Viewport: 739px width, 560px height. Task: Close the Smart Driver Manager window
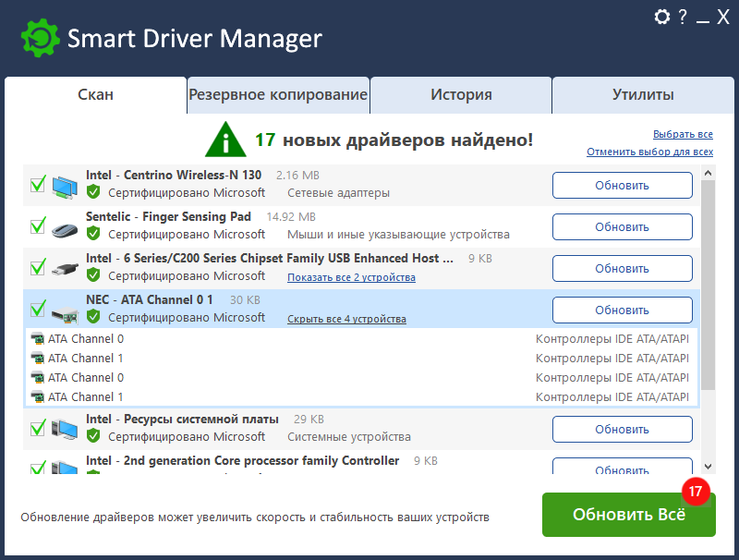[723, 17]
